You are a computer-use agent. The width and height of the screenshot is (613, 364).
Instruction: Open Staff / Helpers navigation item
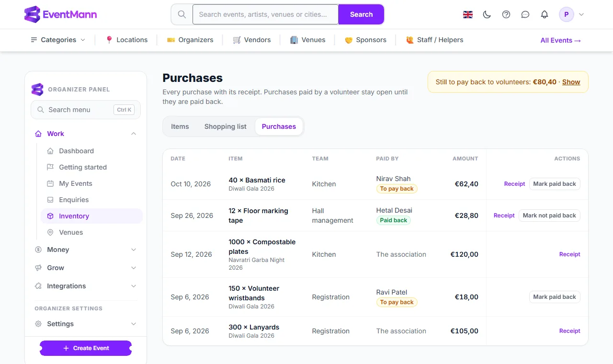[434, 40]
